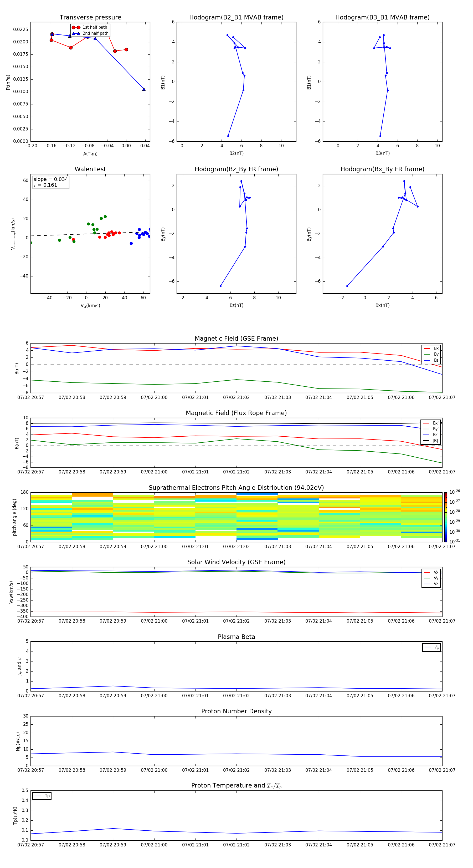Click '07/02 21:07' tick under Proton Temperature panel
The height and width of the screenshot is (868, 473).
442,845
